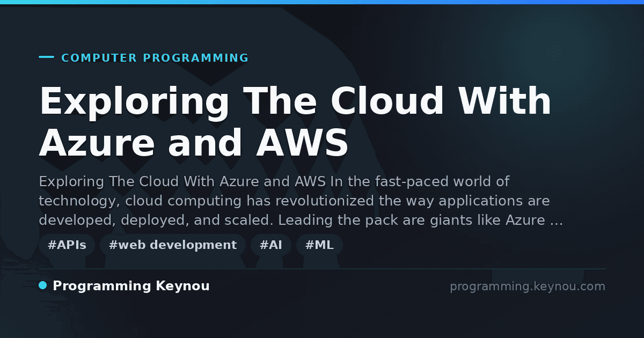Open the programming.keynou.com link
644x338 pixels.
pyautogui.click(x=528, y=286)
